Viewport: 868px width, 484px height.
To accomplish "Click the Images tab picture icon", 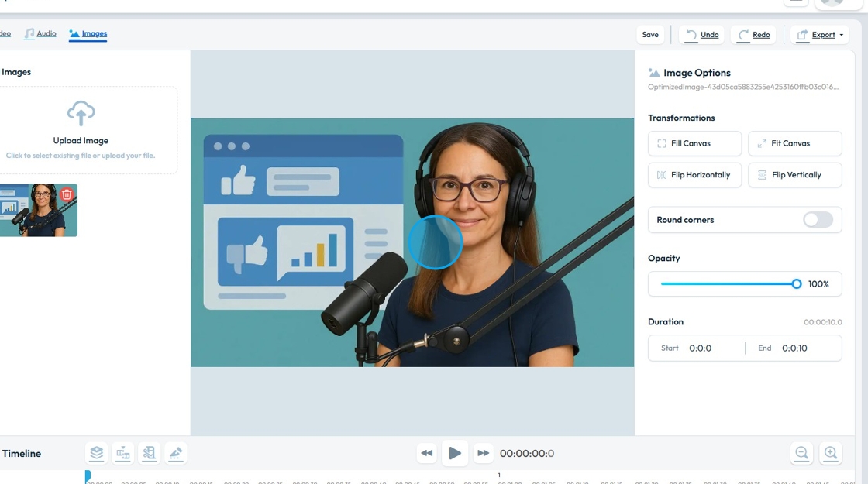I will 74,34.
